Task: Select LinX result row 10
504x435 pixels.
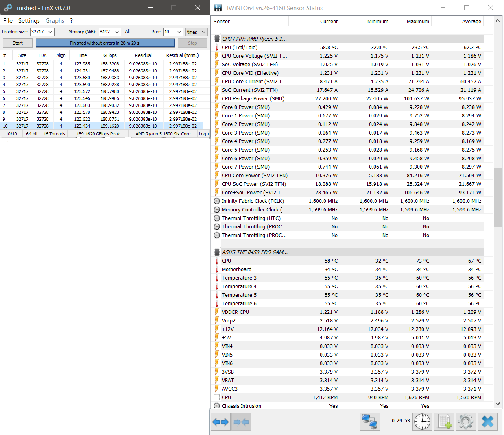Action: pos(102,126)
